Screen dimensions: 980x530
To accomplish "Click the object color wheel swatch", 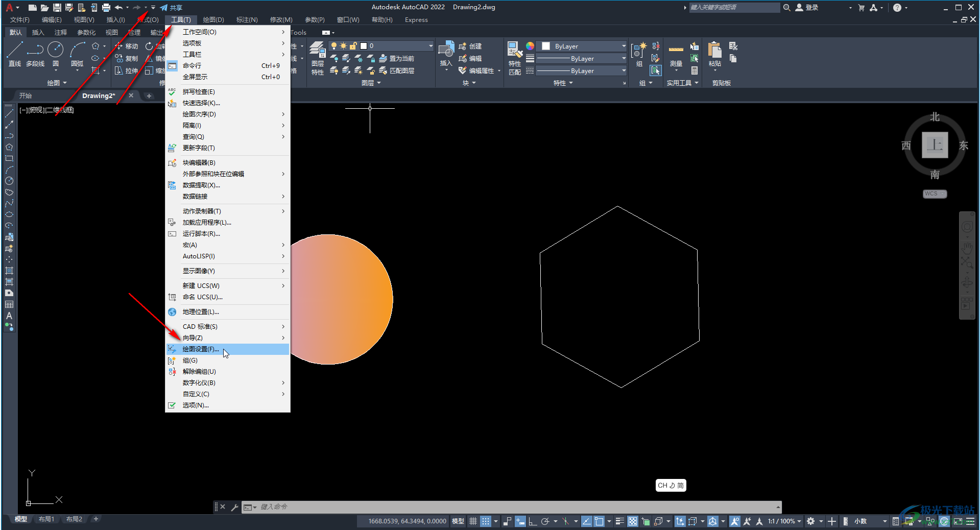I will pos(530,46).
